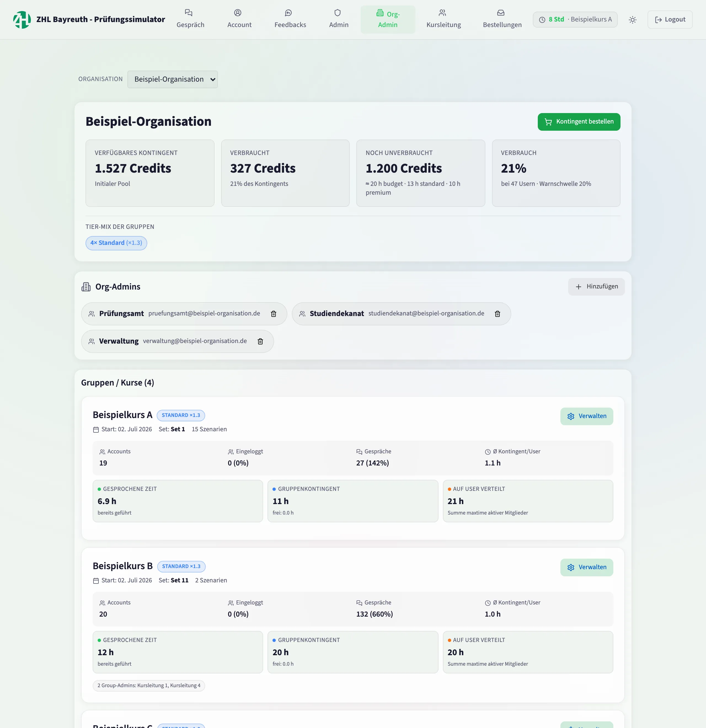Click Accounts icon in Beispielkurs B
Viewport: 706px width, 728px height.
pos(102,603)
